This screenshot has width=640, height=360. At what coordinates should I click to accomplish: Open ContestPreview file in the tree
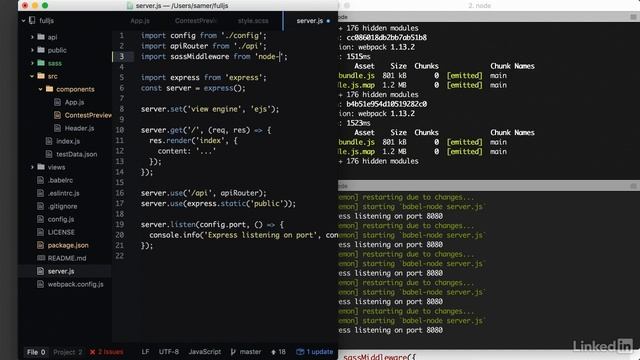(x=88, y=115)
